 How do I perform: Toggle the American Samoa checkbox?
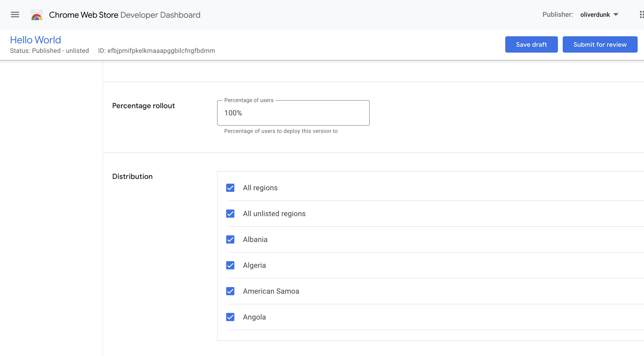pos(230,291)
